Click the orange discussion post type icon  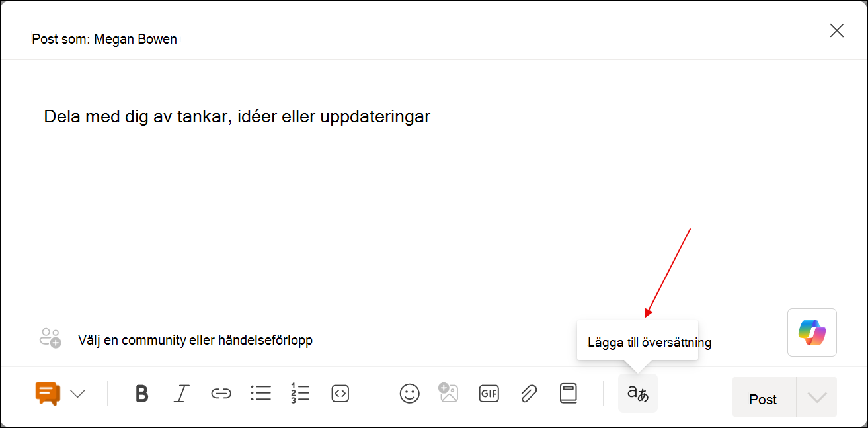coord(48,394)
